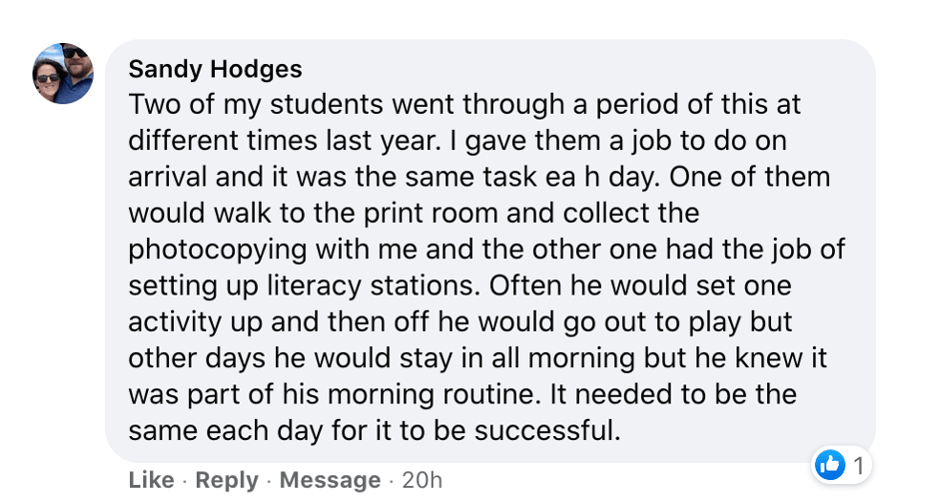This screenshot has height=504, width=941.
Task: Click the Sandy Hodges name link
Action: 215,69
